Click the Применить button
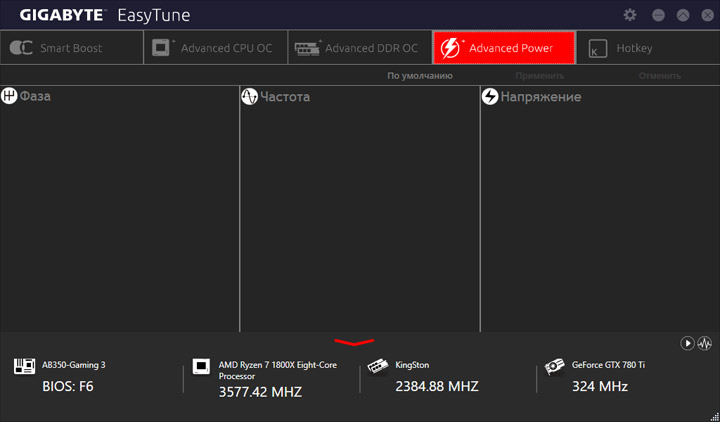720x422 pixels. [x=540, y=76]
